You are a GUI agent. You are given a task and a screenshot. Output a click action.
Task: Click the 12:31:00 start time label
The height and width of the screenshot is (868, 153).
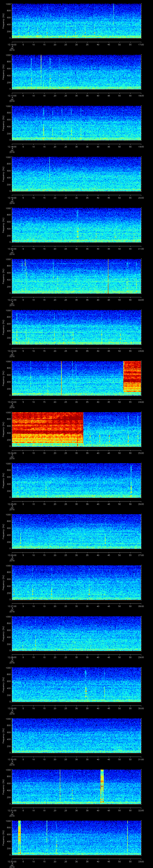click(x=12, y=810)
